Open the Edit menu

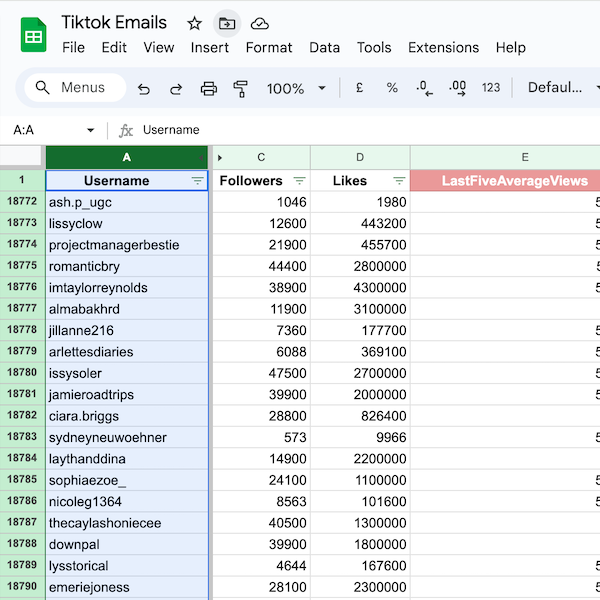tap(114, 47)
